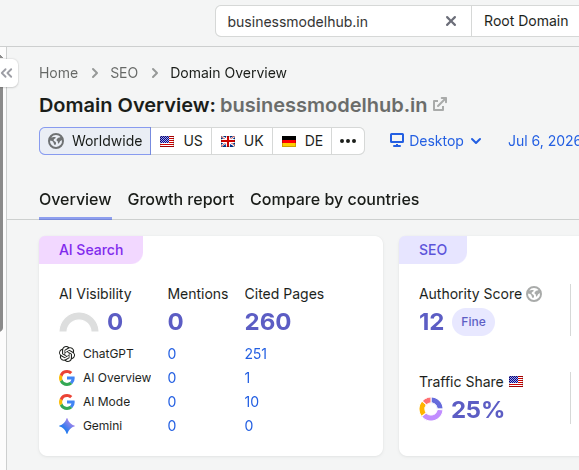Open ChatGPT cited pages 251
This screenshot has width=579, height=470.
coord(256,354)
